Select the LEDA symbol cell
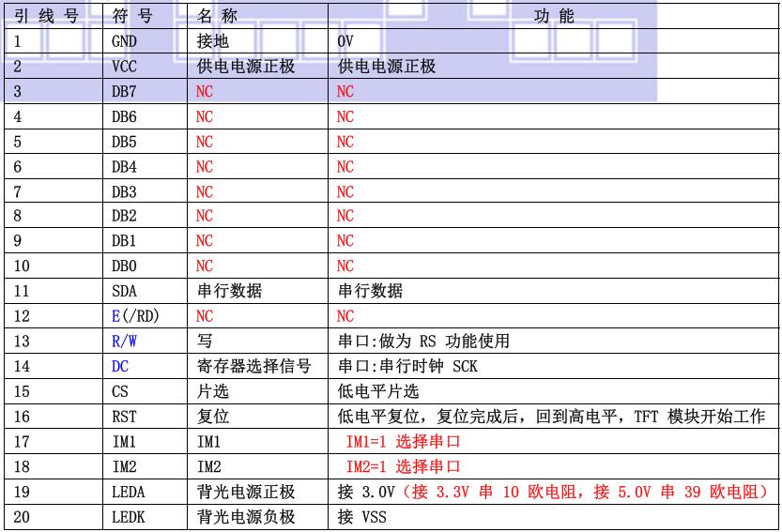Screen dimensions: 782x532 pos(128,492)
